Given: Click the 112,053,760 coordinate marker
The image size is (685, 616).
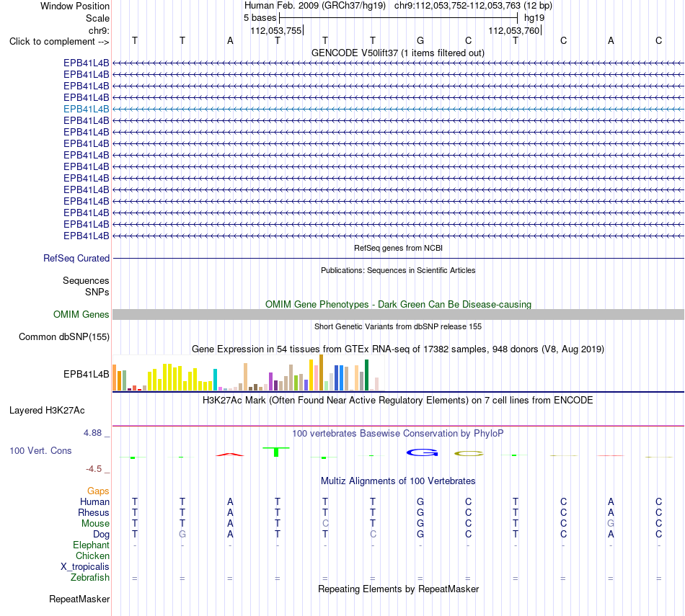Looking at the screenshot, I should [x=514, y=30].
